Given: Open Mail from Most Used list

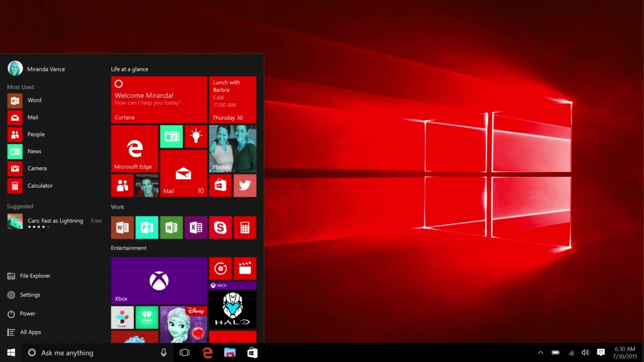Looking at the screenshot, I should coord(54,117).
